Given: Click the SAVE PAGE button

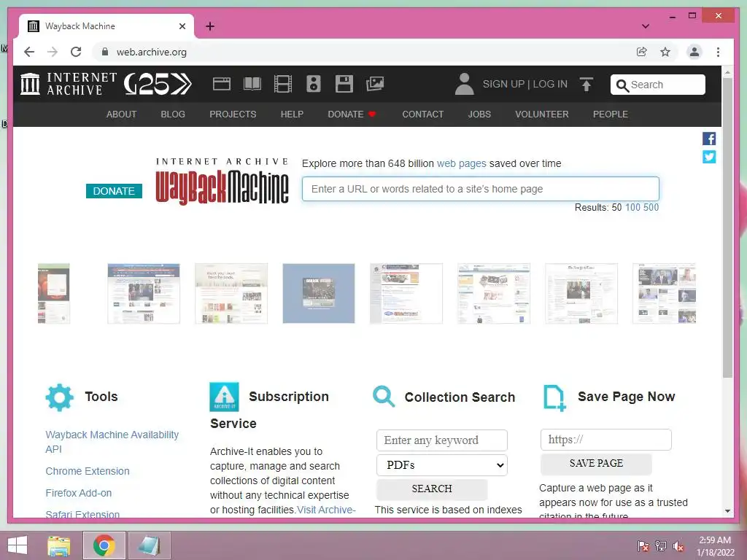Looking at the screenshot, I should pyautogui.click(x=596, y=463).
